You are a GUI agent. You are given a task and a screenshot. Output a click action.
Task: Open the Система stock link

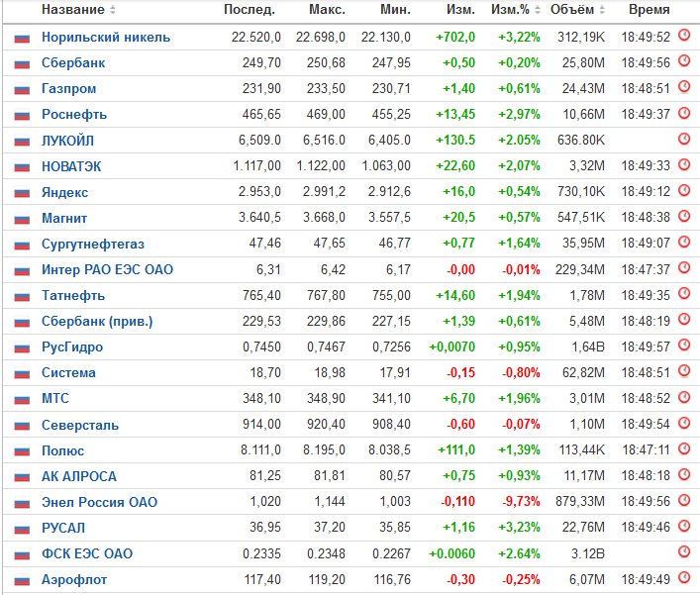pos(68,372)
